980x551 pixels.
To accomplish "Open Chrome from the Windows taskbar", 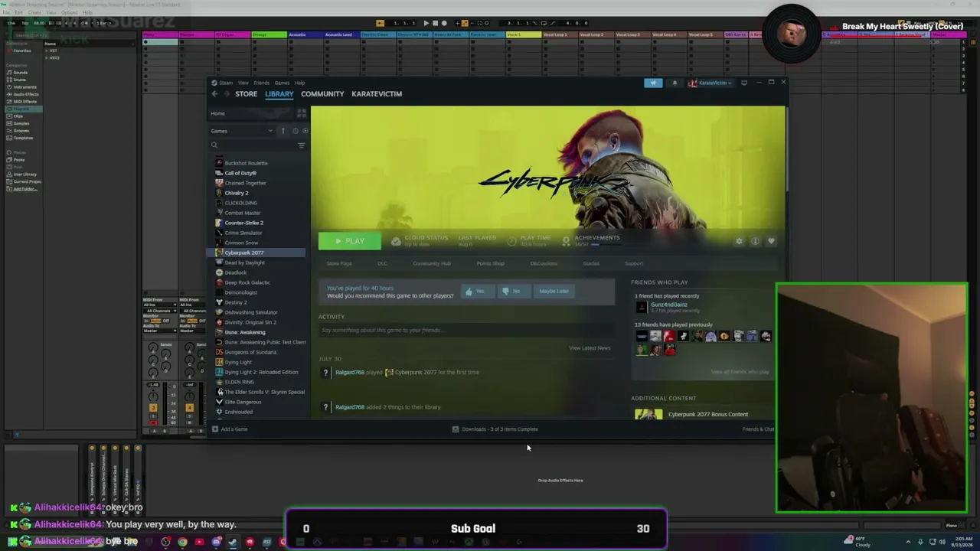I will pyautogui.click(x=182, y=542).
